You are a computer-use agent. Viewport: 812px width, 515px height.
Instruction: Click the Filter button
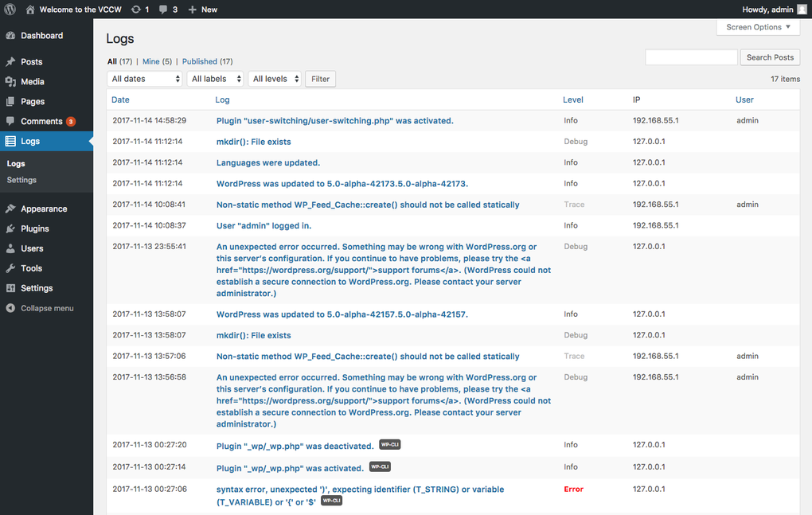319,78
